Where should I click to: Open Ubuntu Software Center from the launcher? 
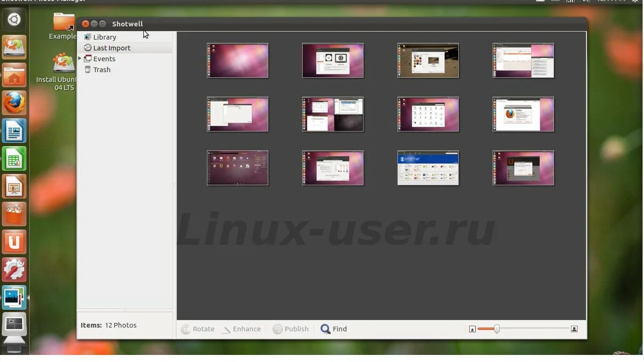click(x=14, y=214)
